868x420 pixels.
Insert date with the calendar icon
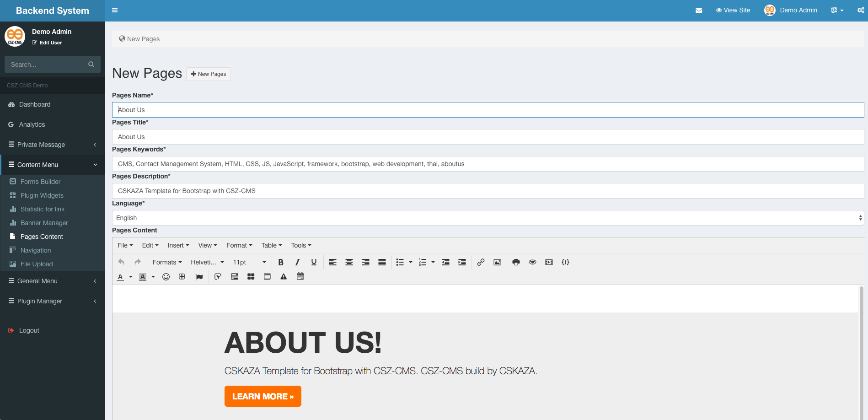[x=300, y=276]
